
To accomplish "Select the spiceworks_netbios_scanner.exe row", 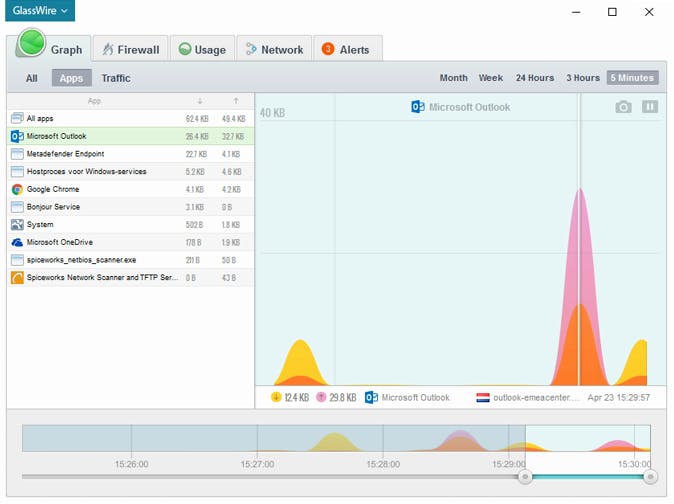I will pos(131,260).
